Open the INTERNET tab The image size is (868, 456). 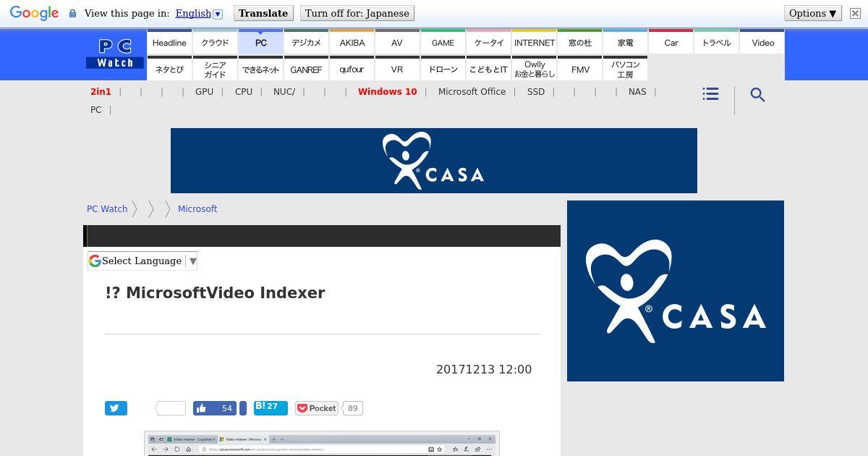(x=535, y=42)
